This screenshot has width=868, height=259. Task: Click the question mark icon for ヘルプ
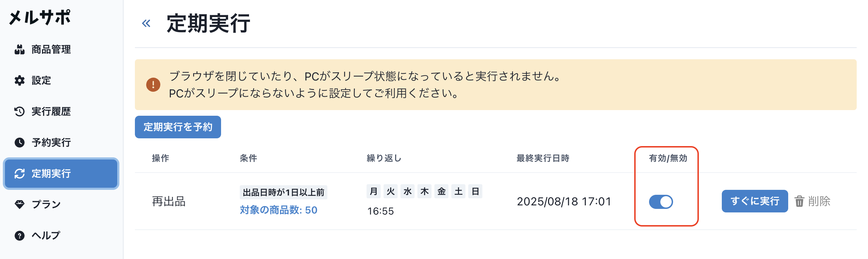tap(19, 235)
